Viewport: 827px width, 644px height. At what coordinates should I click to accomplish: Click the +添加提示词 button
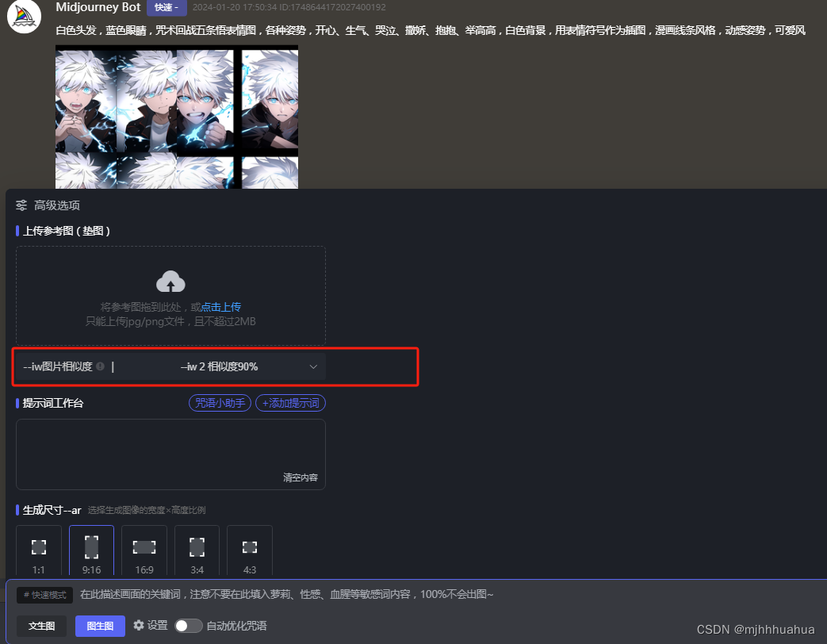click(x=291, y=403)
